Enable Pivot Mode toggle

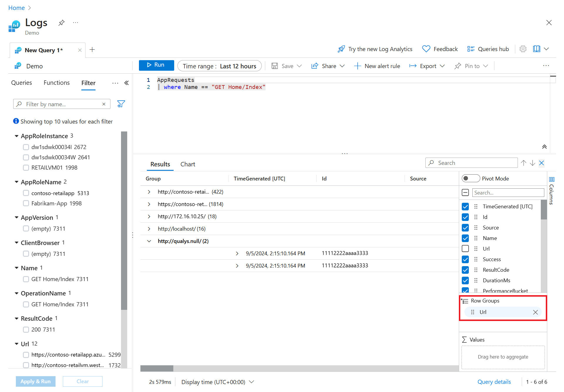[x=471, y=178]
